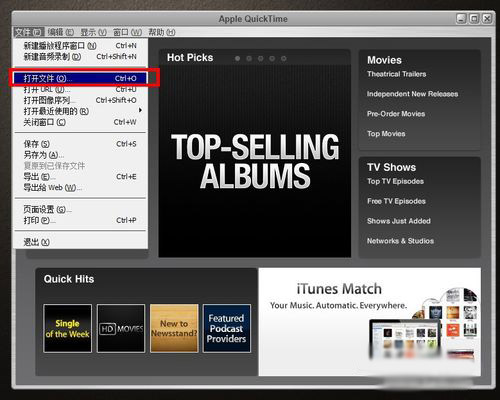
Task: Open Independent New Releases link
Action: click(x=412, y=94)
